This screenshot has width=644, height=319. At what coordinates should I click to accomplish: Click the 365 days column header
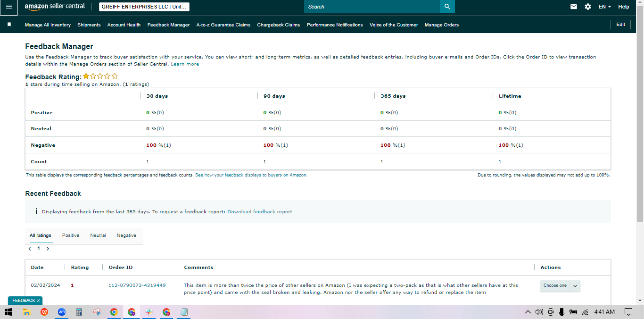pos(393,96)
